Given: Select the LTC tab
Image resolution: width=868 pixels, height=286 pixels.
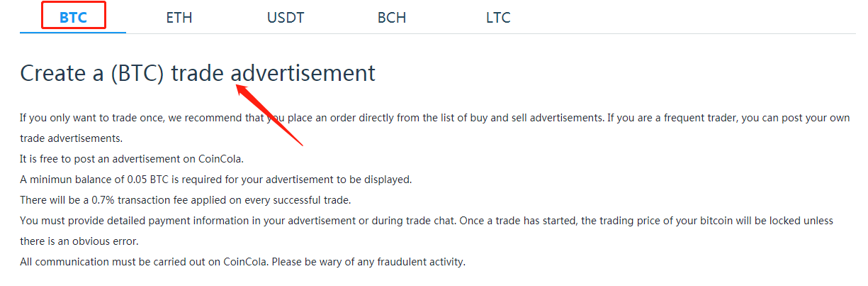Looking at the screenshot, I should point(498,17).
